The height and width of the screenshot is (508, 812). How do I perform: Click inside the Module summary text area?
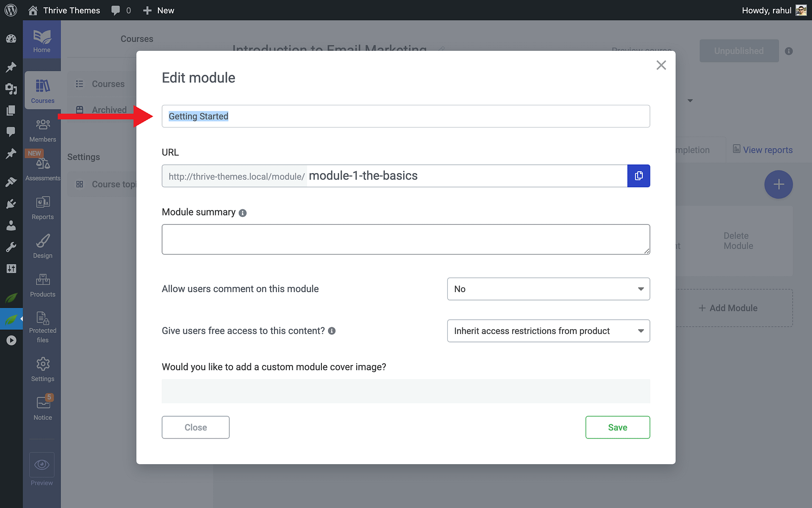(406, 239)
